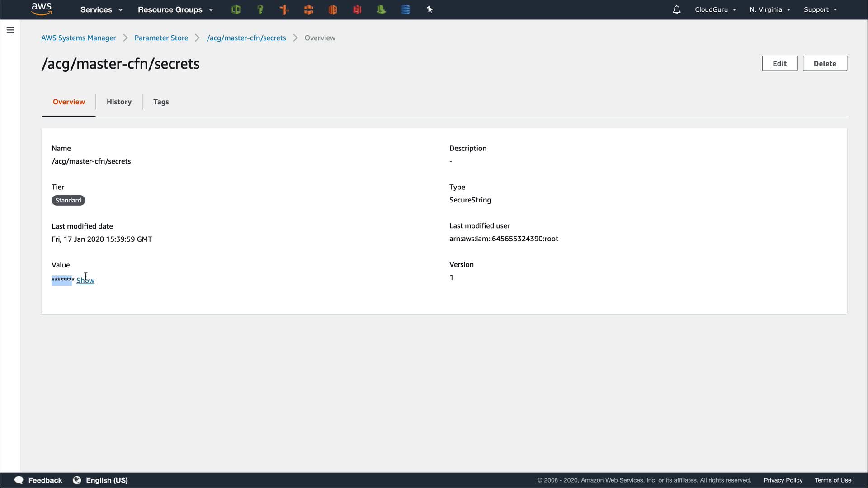This screenshot has height=488, width=868.
Task: Click the AWS logo home icon
Action: 42,9
